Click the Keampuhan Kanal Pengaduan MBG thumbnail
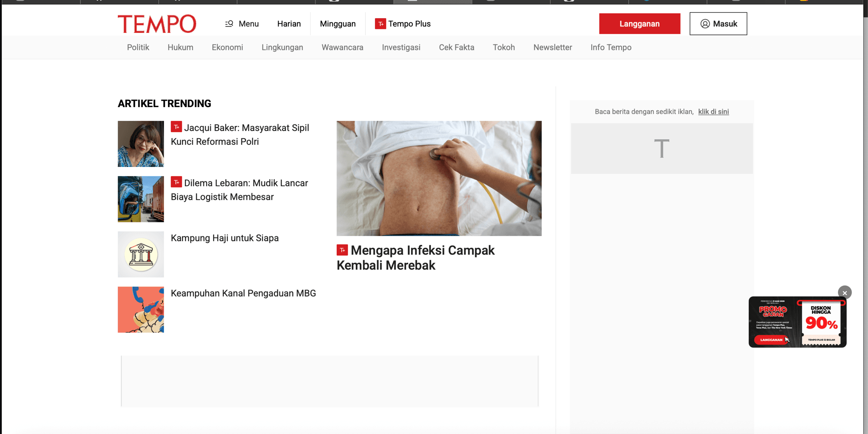Viewport: 868px width, 434px height. [141, 309]
